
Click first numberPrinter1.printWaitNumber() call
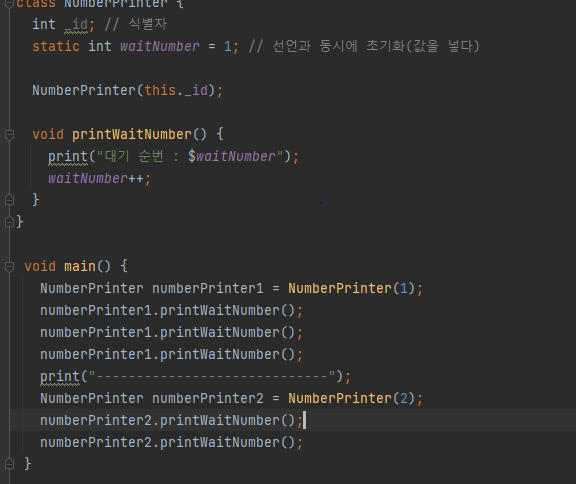coord(171,310)
